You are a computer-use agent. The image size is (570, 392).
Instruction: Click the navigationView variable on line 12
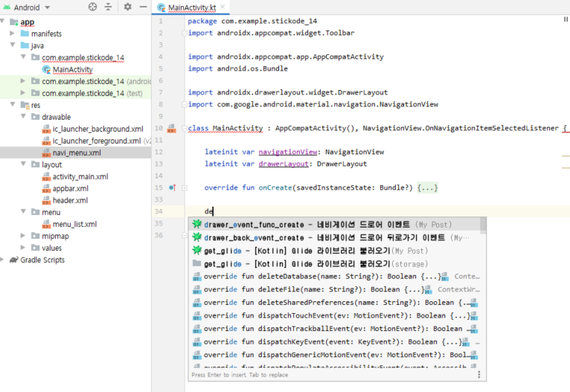[288, 152]
